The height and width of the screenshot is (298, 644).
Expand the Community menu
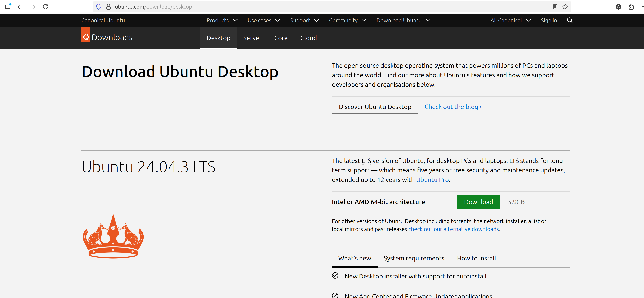[348, 20]
